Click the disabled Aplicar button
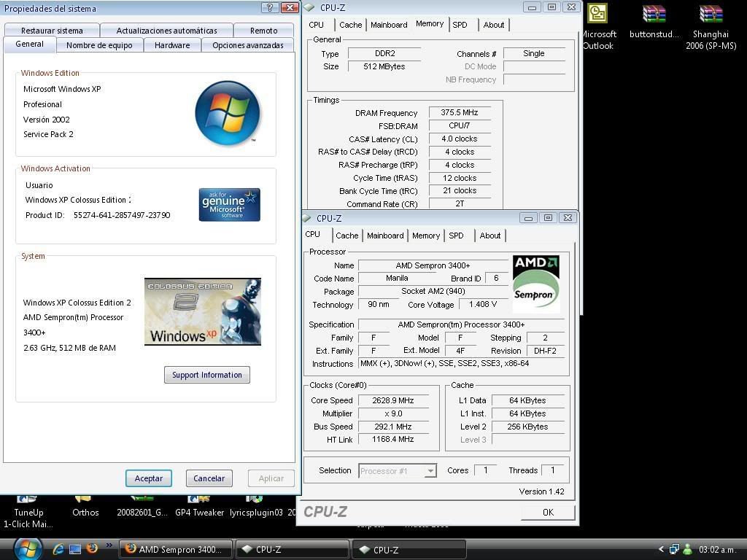Viewport: 747px width, 560px height. point(271,478)
